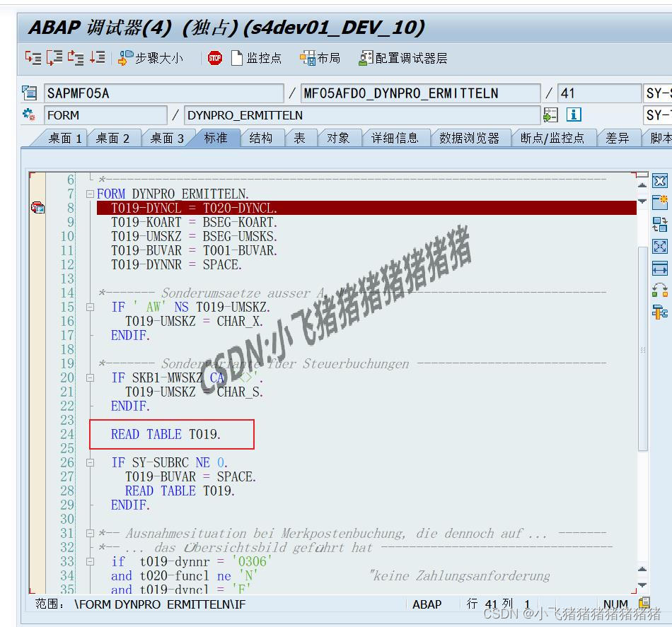
Task: Click the event type field FORM
Action: click(x=105, y=115)
